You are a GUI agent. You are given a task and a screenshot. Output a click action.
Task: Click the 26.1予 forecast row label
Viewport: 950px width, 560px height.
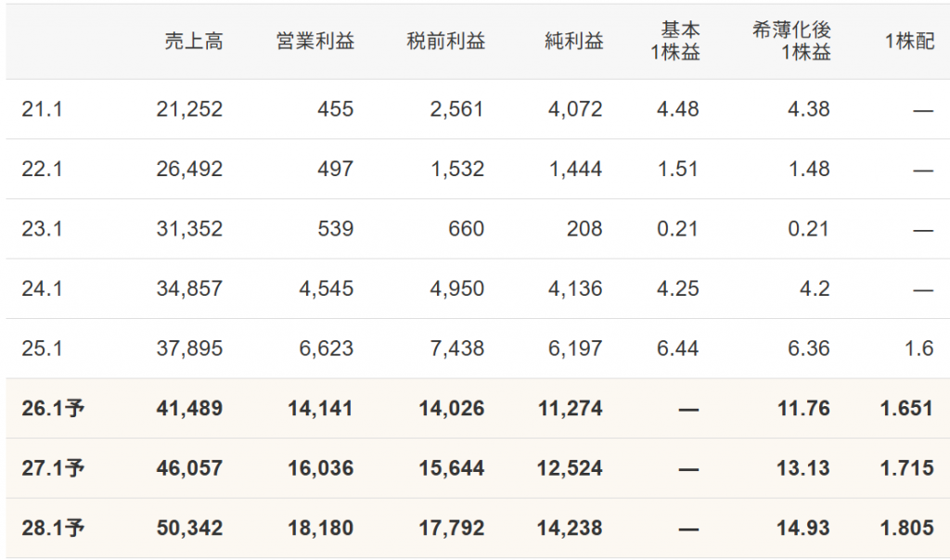click(53, 408)
